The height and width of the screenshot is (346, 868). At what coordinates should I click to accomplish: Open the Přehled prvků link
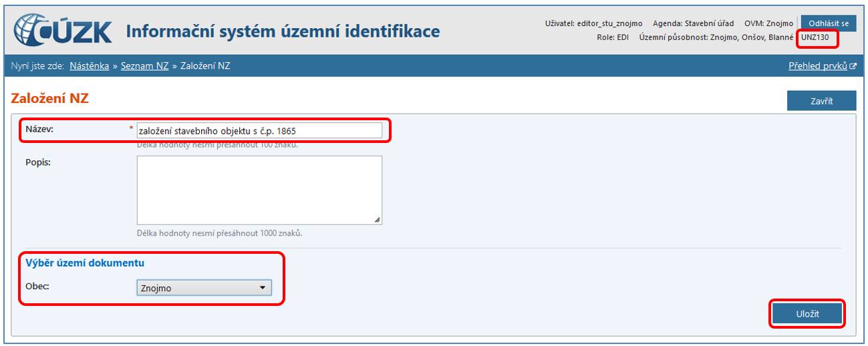point(818,66)
